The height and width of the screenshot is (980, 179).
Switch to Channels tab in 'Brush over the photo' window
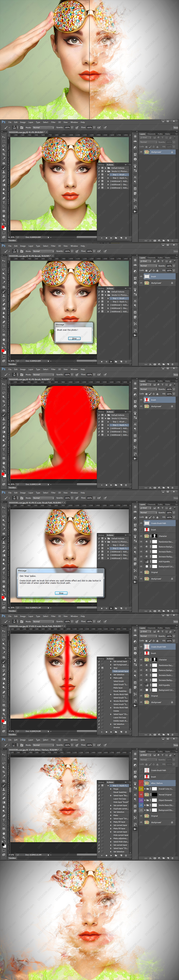(x=151, y=258)
